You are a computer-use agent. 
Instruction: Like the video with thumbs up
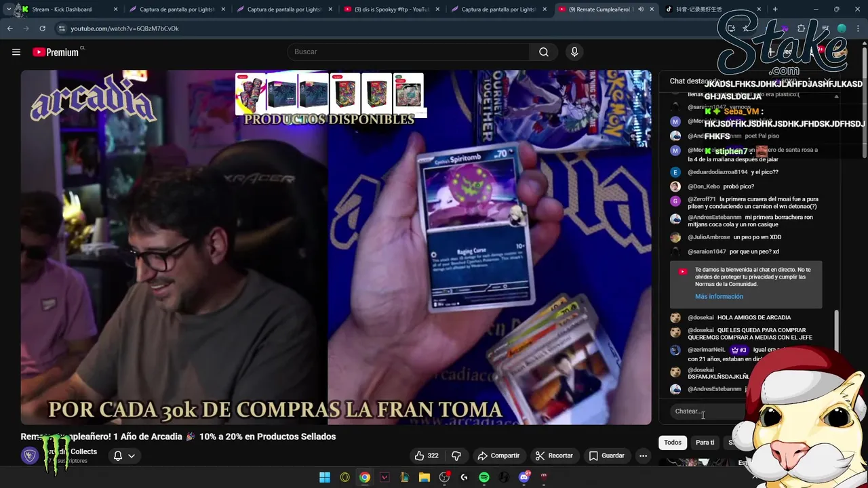click(x=427, y=455)
